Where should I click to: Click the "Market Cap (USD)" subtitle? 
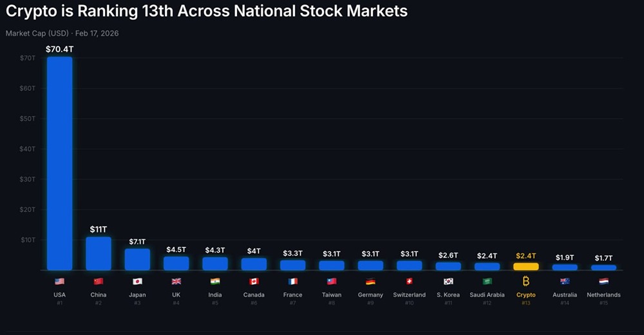[37, 33]
